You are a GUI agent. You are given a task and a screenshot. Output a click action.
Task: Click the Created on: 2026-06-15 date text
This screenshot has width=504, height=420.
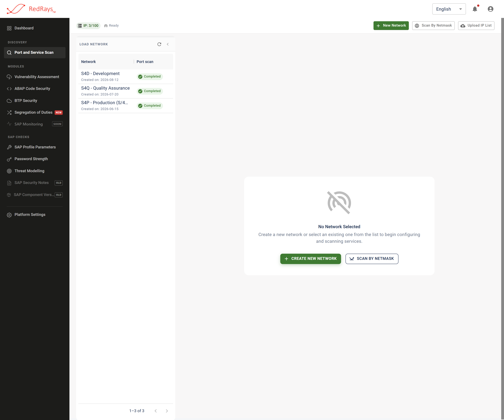100,109
